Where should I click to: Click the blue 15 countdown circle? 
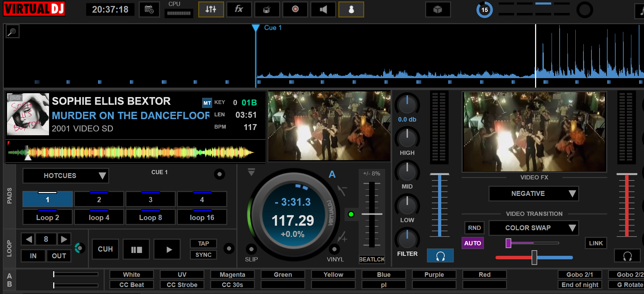coord(484,10)
